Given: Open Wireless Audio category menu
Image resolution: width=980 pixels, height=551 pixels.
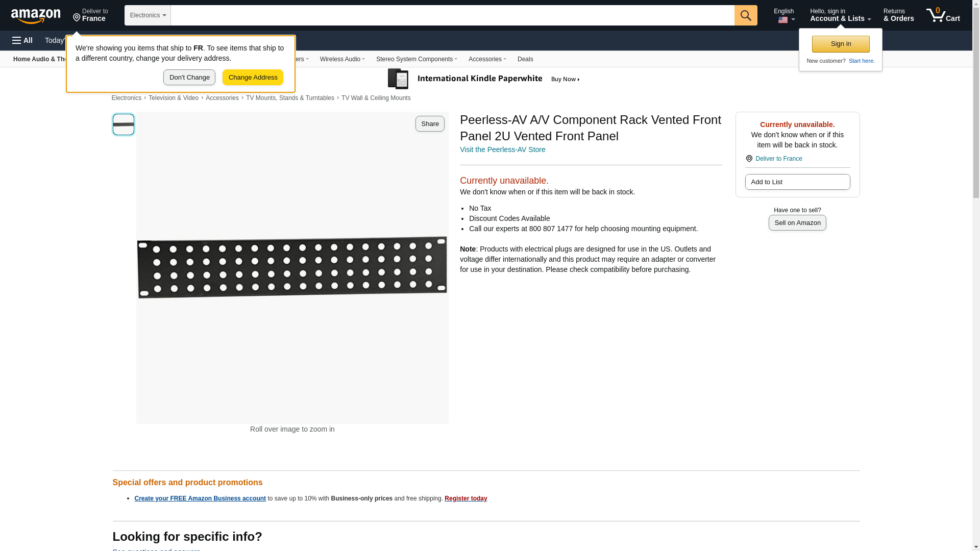Looking at the screenshot, I should [x=342, y=59].
